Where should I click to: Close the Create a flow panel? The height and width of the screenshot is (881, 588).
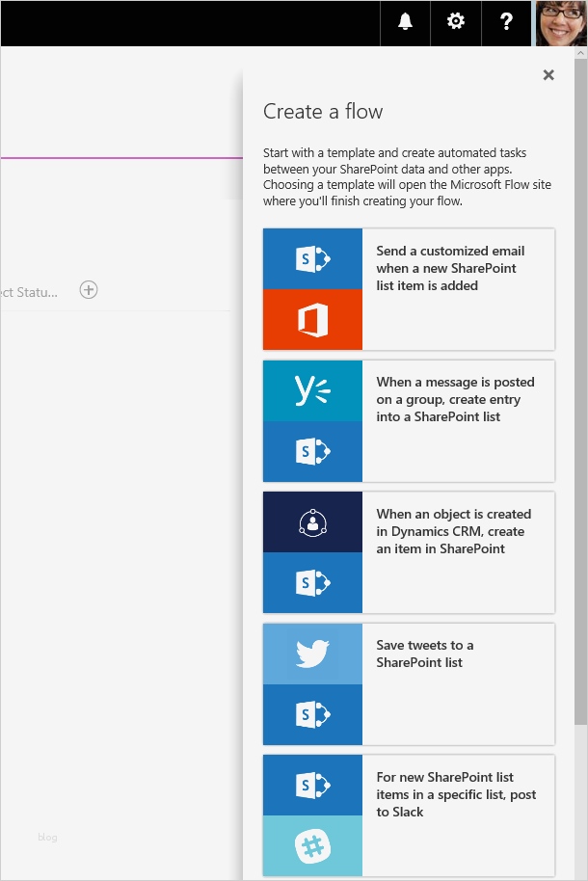point(548,75)
